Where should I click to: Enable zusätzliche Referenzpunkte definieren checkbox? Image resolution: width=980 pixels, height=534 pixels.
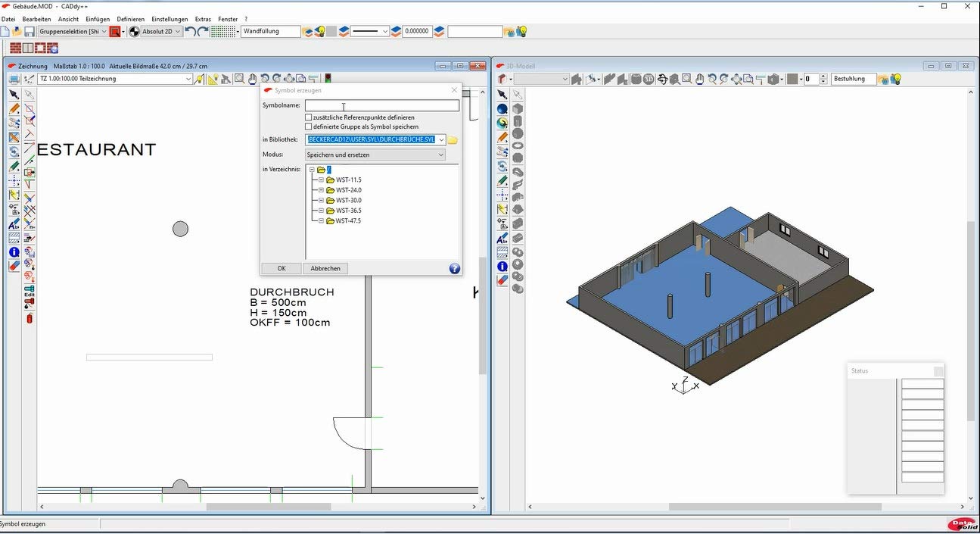308,117
